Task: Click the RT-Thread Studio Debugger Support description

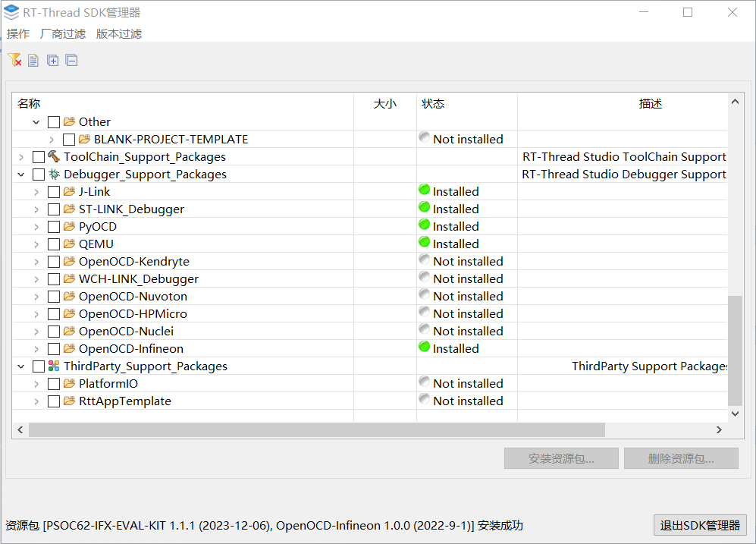Action: click(x=624, y=174)
